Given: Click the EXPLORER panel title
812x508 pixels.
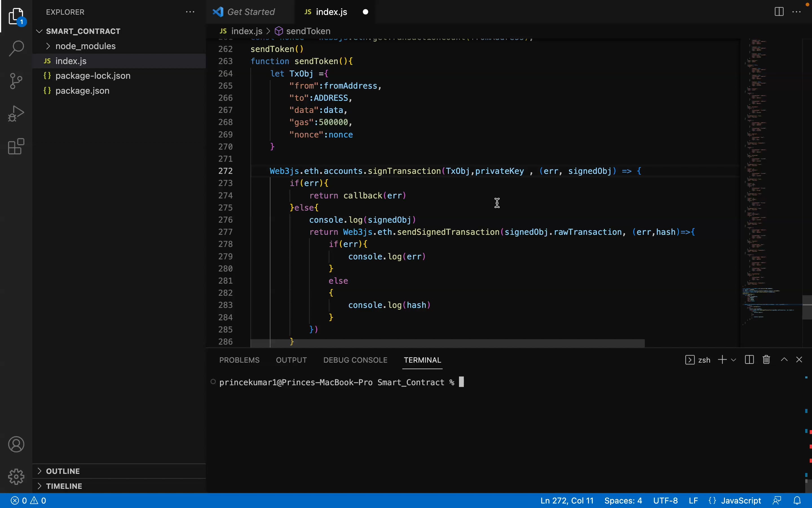Looking at the screenshot, I should [65, 12].
